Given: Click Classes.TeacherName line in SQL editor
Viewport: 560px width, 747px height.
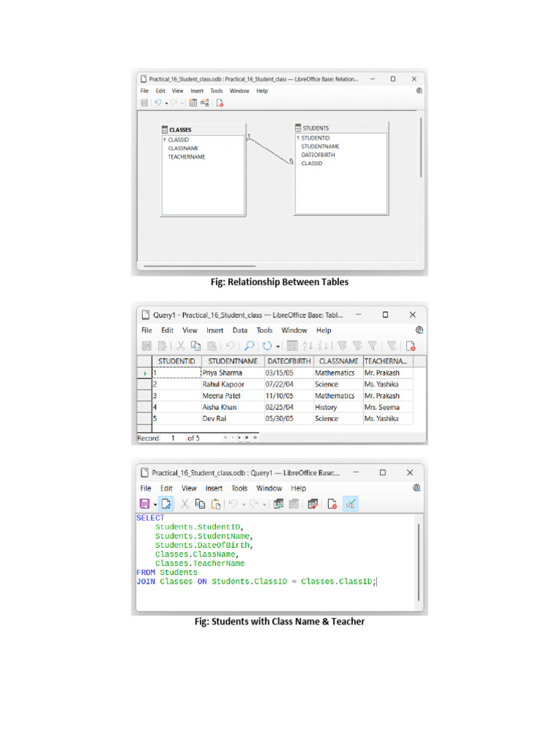Looking at the screenshot, I should coord(200,563).
